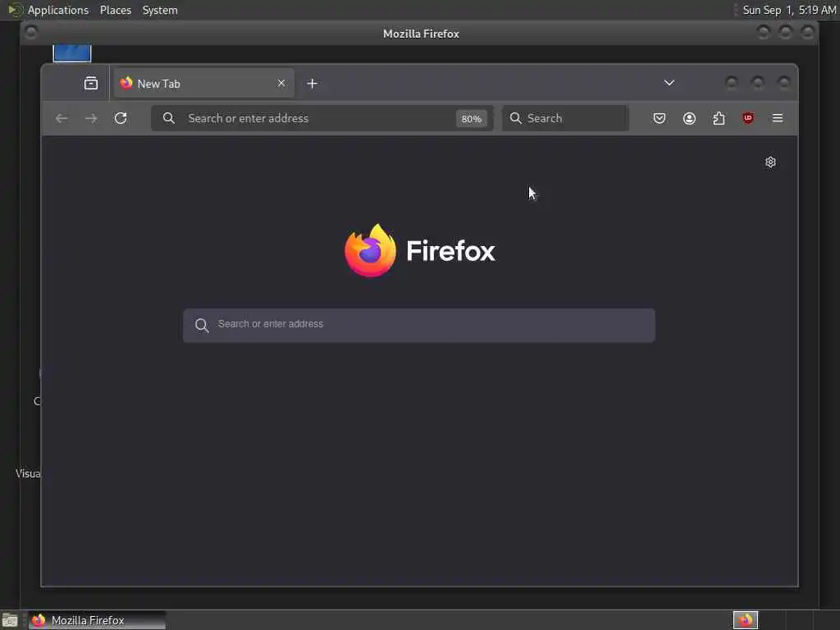Open the Extensions puzzle icon
This screenshot has width=840, height=630.
click(719, 118)
